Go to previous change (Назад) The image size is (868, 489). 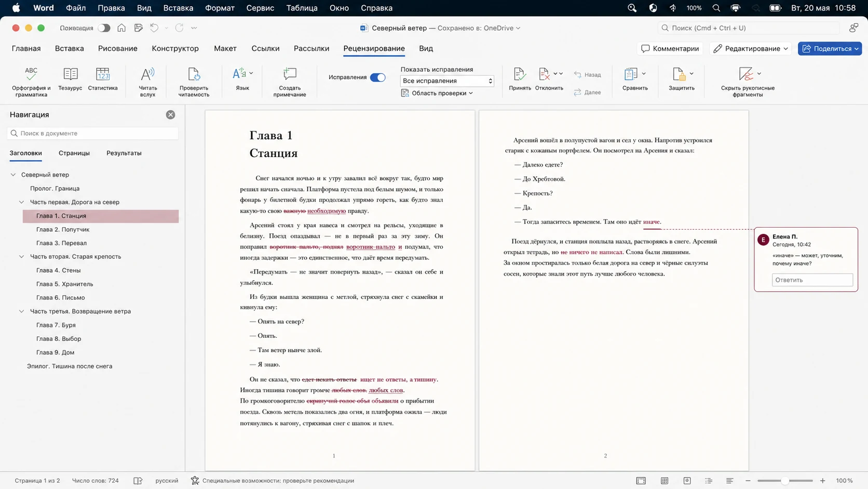(588, 75)
